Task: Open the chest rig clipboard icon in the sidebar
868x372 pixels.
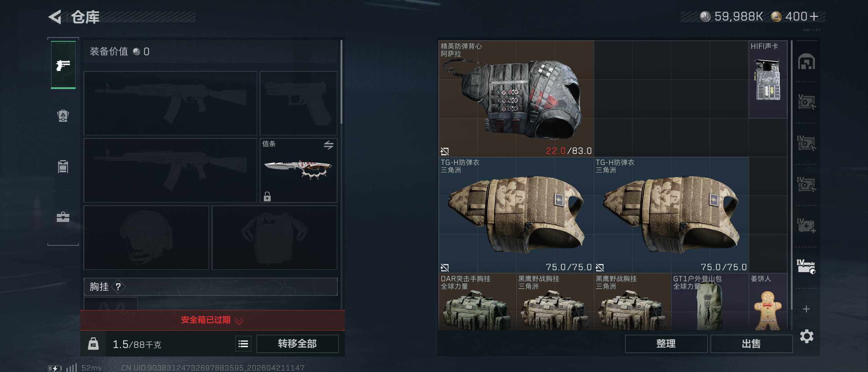Action: pyautogui.click(x=63, y=166)
